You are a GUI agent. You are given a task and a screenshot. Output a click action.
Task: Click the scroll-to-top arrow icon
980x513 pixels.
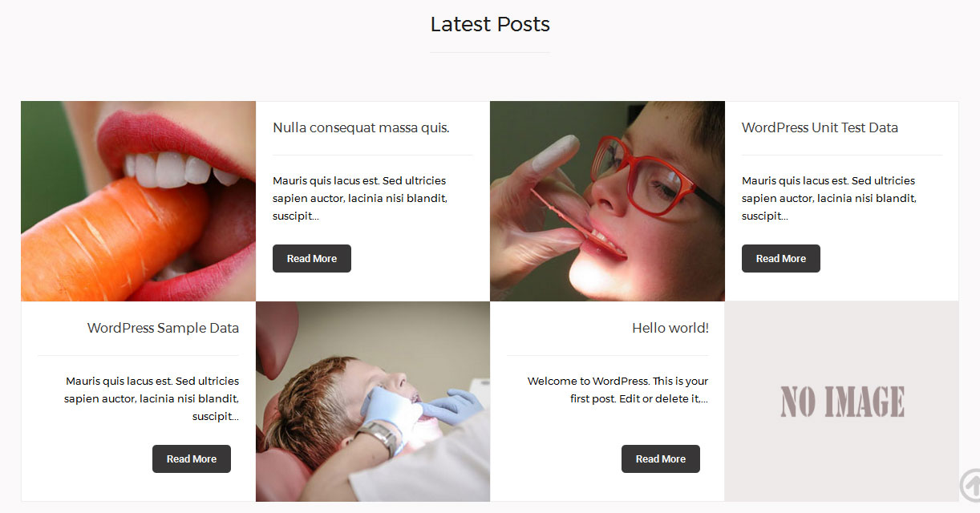tap(970, 485)
